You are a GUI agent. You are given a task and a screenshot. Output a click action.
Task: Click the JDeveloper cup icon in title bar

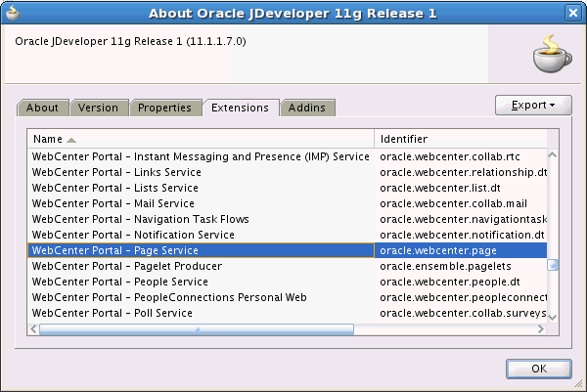(x=14, y=13)
